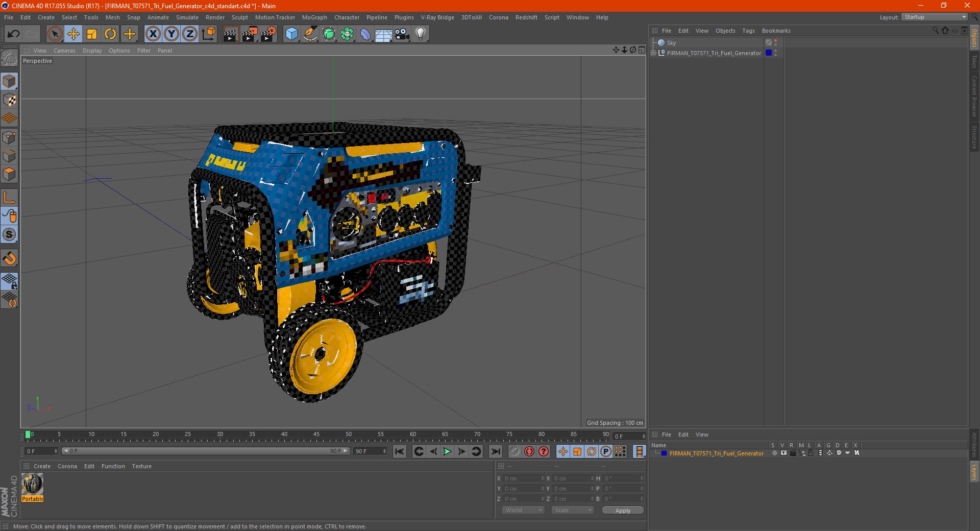The width and height of the screenshot is (980, 531).
Task: Open viewport Cameras menu
Action: click(64, 51)
